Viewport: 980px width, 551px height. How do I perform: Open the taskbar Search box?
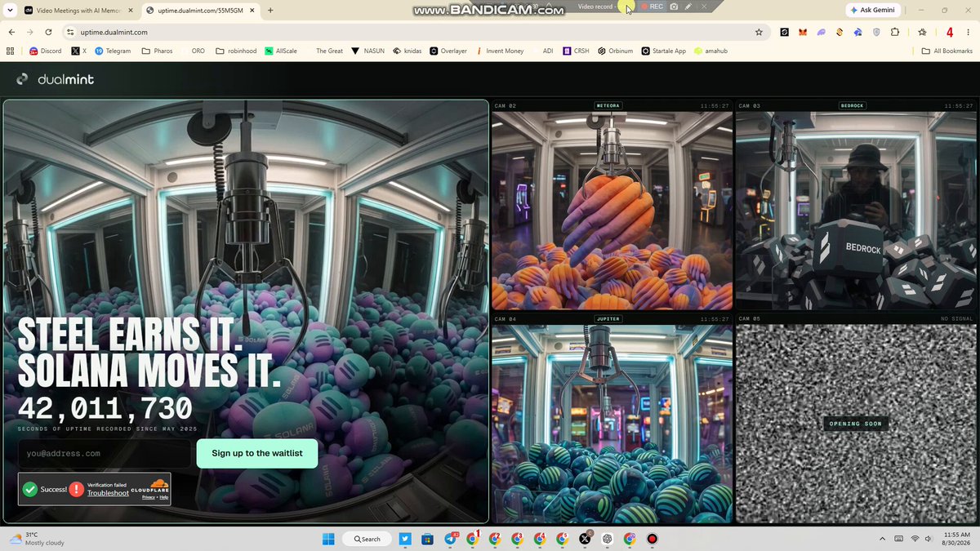[x=366, y=539]
